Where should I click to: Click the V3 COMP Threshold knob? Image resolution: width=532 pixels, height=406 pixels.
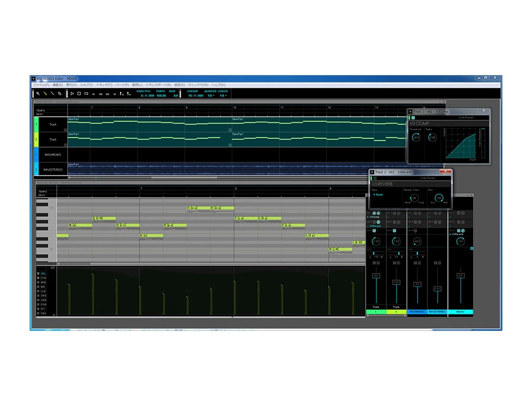point(416,137)
